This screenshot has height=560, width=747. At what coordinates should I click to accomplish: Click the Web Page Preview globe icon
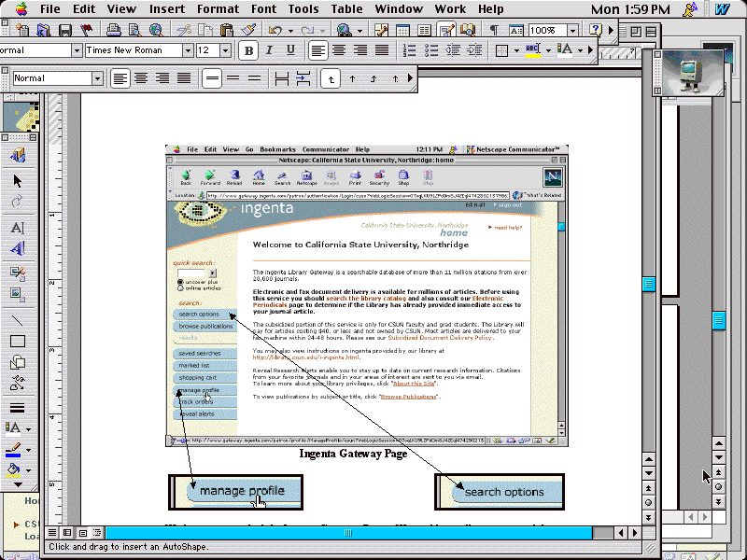[x=156, y=31]
